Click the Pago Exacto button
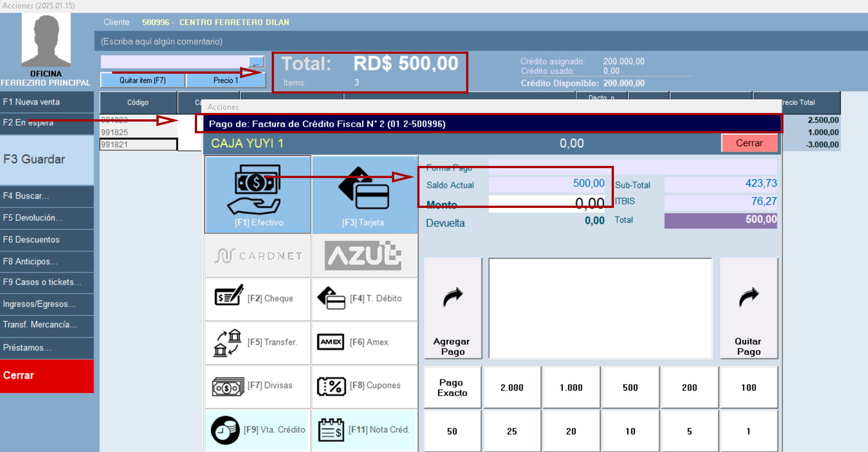868x452 pixels. (452, 387)
